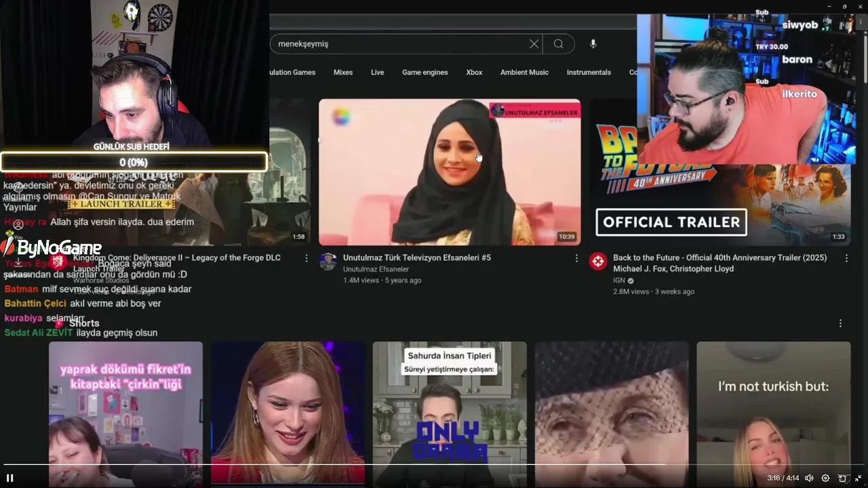Viewport: 868px width, 488px height.
Task: Open the Shorts section three-dot menu
Action: pyautogui.click(x=840, y=323)
